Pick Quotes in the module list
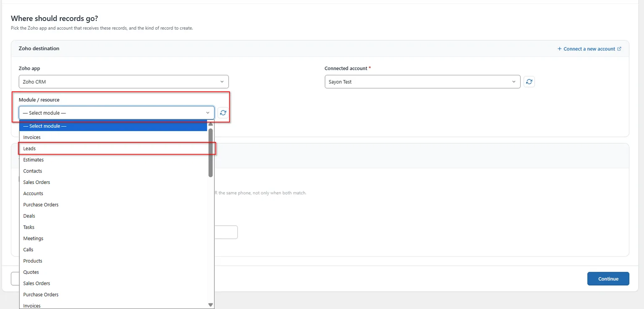Screen dimensions: 644x309 pyautogui.click(x=113, y=272)
